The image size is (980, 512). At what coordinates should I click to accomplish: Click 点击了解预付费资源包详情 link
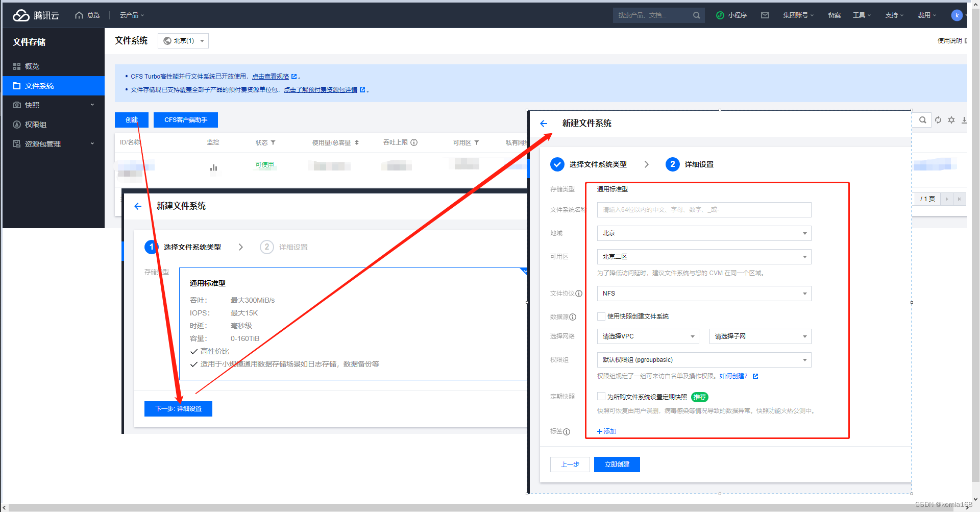pos(321,90)
